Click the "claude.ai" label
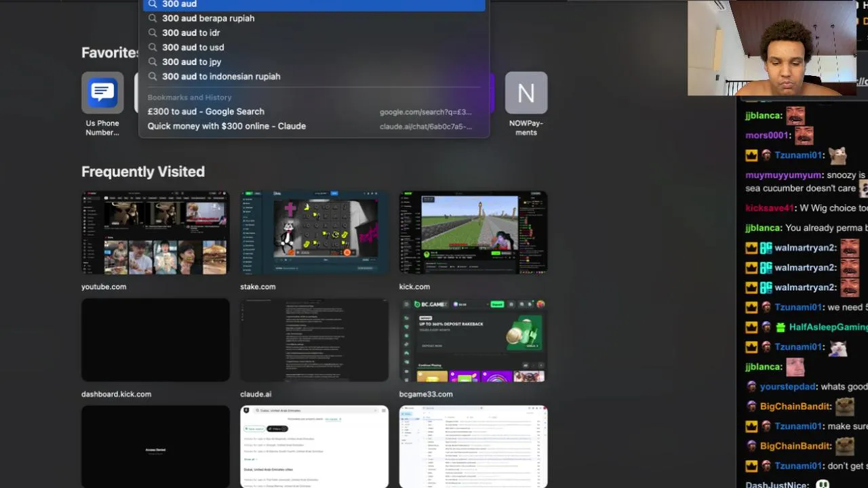 click(256, 394)
